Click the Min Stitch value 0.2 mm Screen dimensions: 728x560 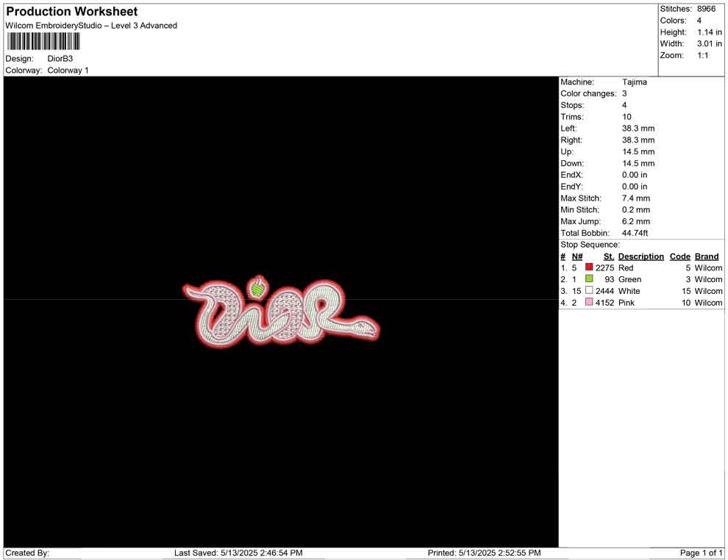636,209
